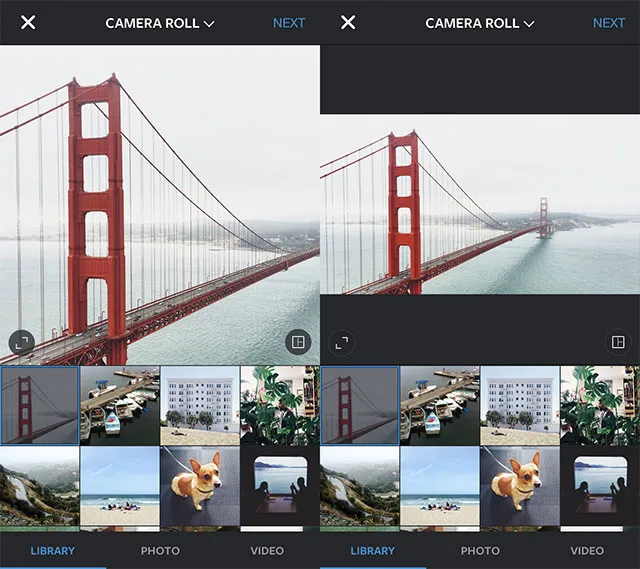This screenshot has height=569, width=640.
Task: Tap the X icon on the right screen
Action: click(348, 22)
